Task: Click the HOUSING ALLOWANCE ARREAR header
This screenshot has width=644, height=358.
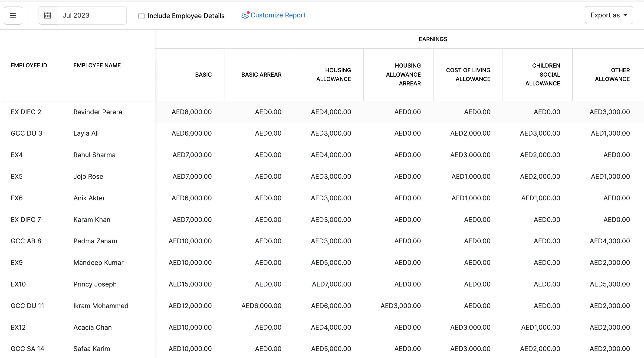Action: pos(403,75)
